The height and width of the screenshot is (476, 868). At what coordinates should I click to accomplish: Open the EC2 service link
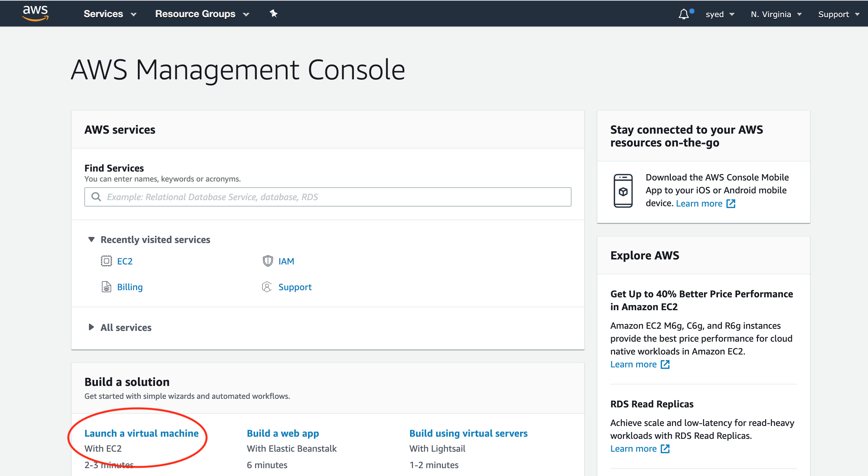pyautogui.click(x=125, y=261)
